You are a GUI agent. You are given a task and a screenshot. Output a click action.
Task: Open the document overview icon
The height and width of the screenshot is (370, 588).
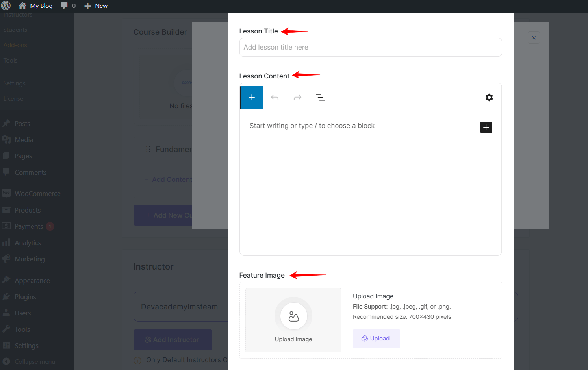coord(320,97)
